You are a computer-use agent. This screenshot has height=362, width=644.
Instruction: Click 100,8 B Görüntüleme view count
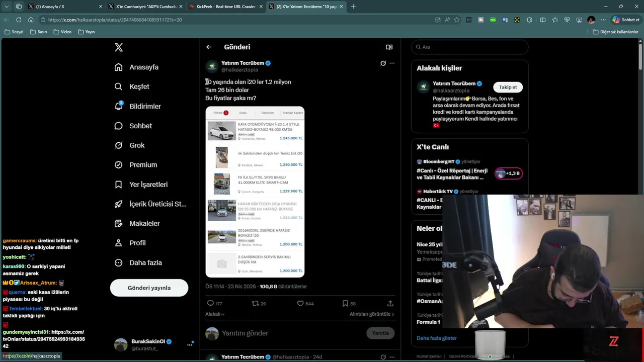[x=283, y=287]
